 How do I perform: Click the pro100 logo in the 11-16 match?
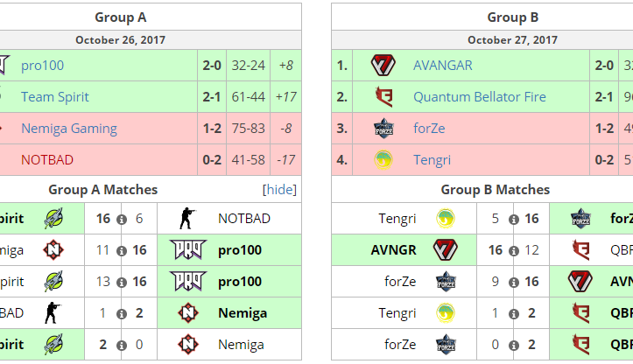point(186,250)
